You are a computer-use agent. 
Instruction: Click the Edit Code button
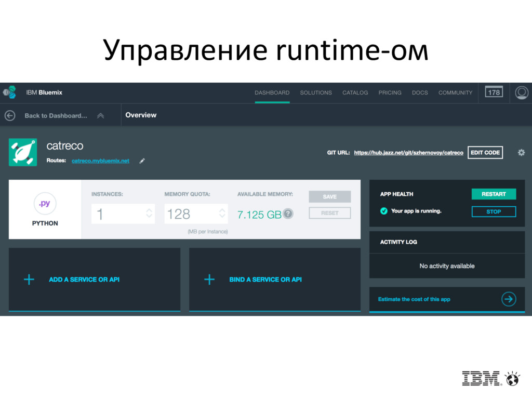coord(485,153)
